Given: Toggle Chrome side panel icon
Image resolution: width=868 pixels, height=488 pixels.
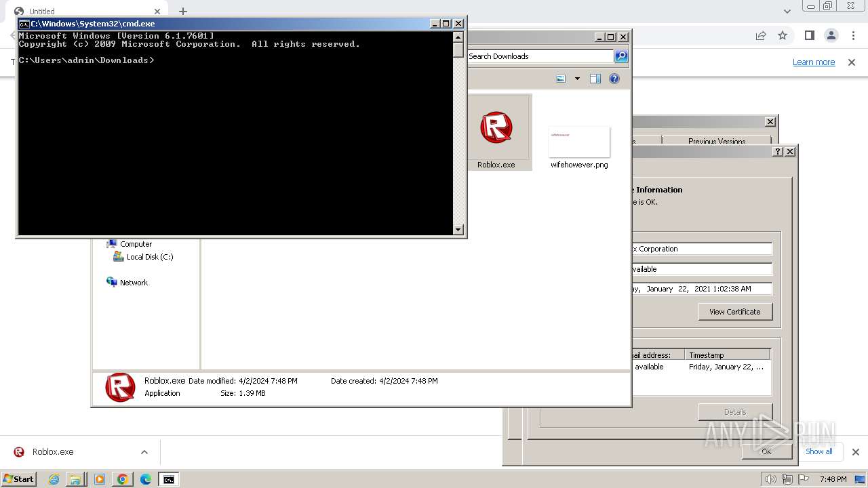Looking at the screenshot, I should [809, 35].
